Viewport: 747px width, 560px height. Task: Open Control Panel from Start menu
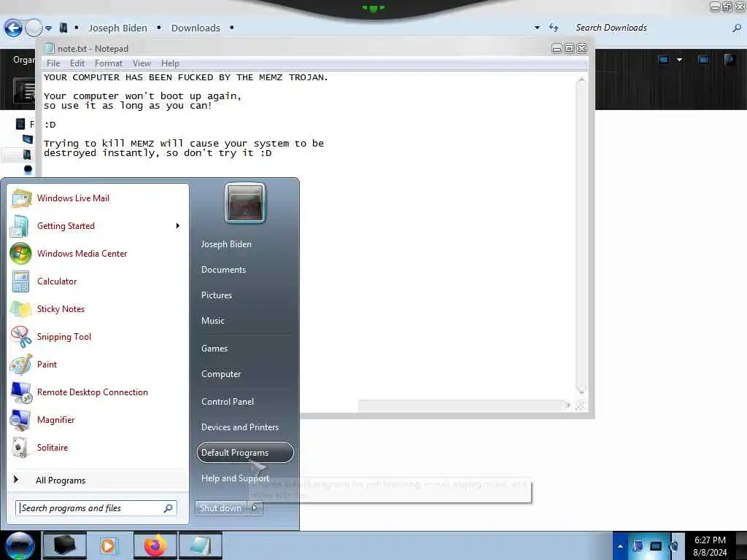[228, 402]
